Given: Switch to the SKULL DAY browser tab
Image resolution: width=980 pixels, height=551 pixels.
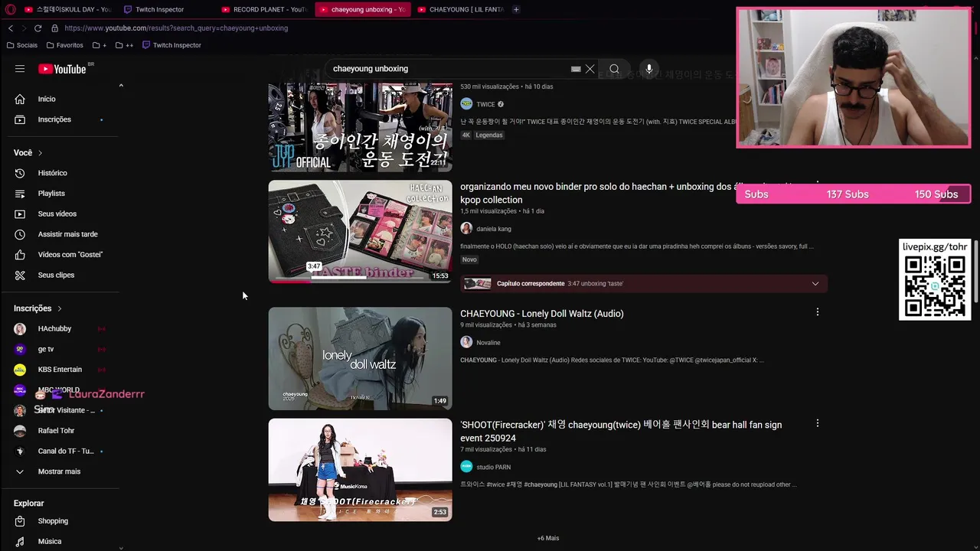Looking at the screenshot, I should tap(67, 9).
